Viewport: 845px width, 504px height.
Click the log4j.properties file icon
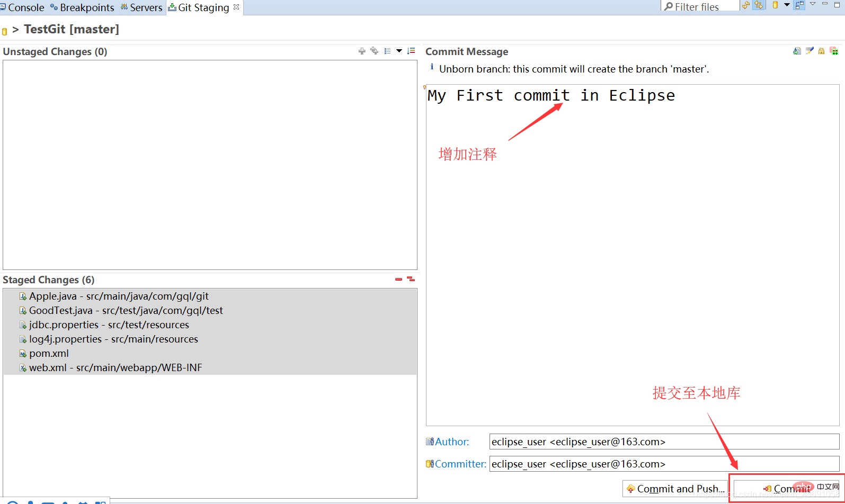[23, 339]
